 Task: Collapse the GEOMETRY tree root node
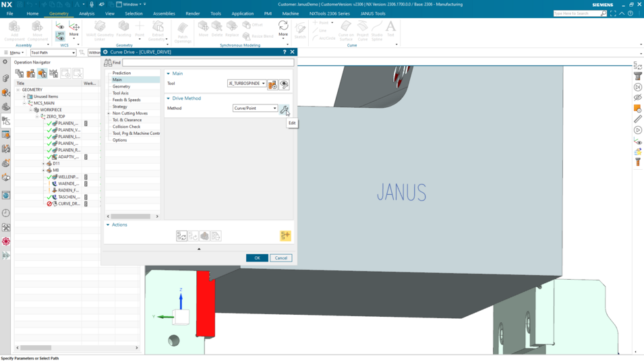[x=18, y=90]
